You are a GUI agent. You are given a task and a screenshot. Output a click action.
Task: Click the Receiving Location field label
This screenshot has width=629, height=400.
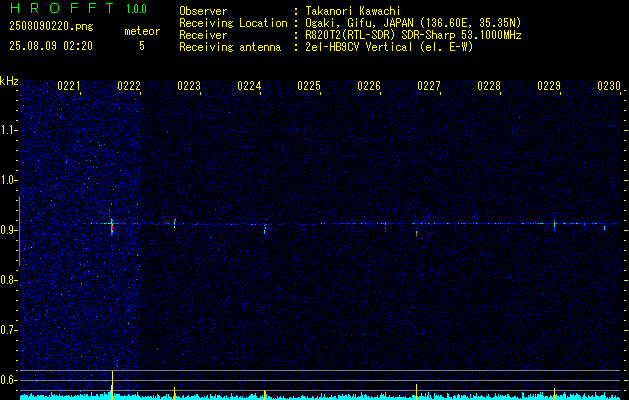click(233, 23)
